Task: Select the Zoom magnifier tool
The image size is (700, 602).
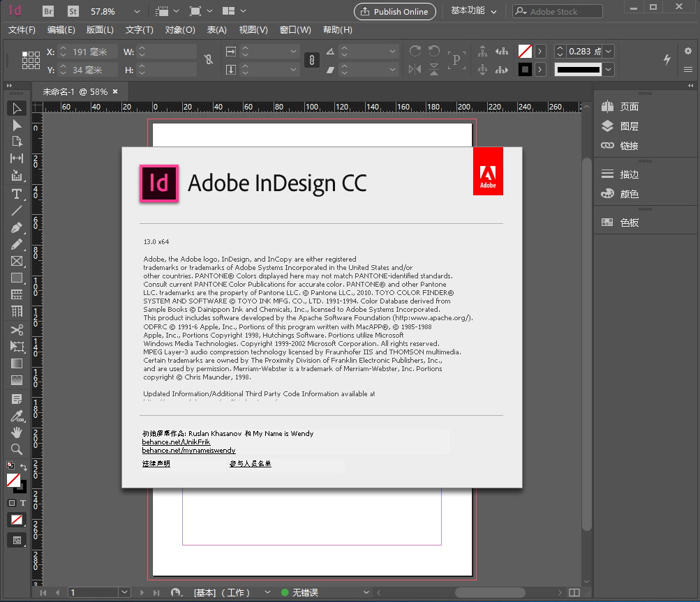Action: (17, 449)
